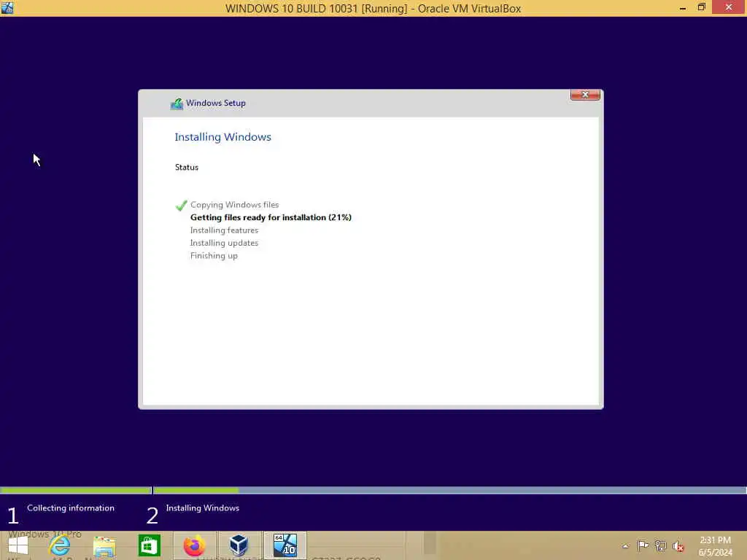Select the 'Copying Windows files' status line
Screen dimensions: 747x560
click(x=234, y=205)
